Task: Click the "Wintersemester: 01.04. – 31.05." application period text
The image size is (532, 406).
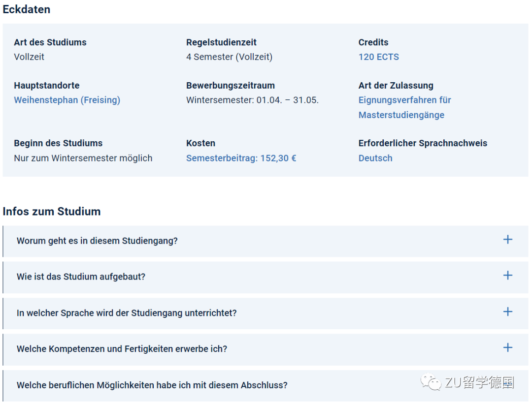Action: click(x=252, y=100)
